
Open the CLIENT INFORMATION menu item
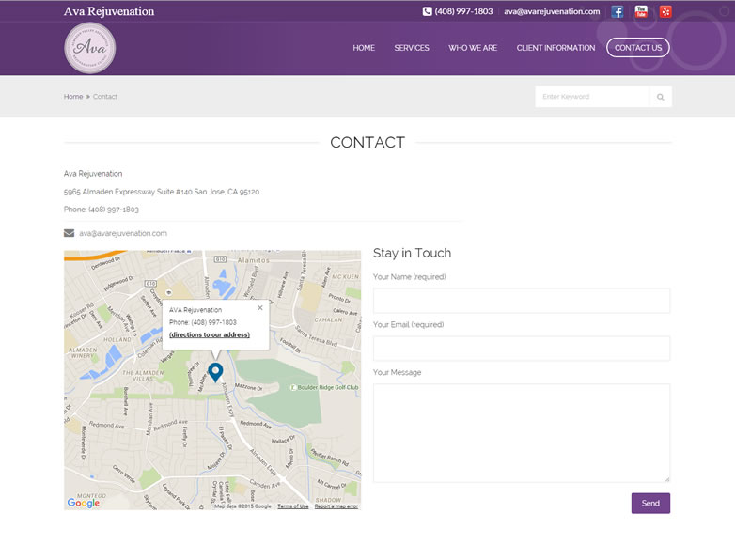pyautogui.click(x=555, y=48)
